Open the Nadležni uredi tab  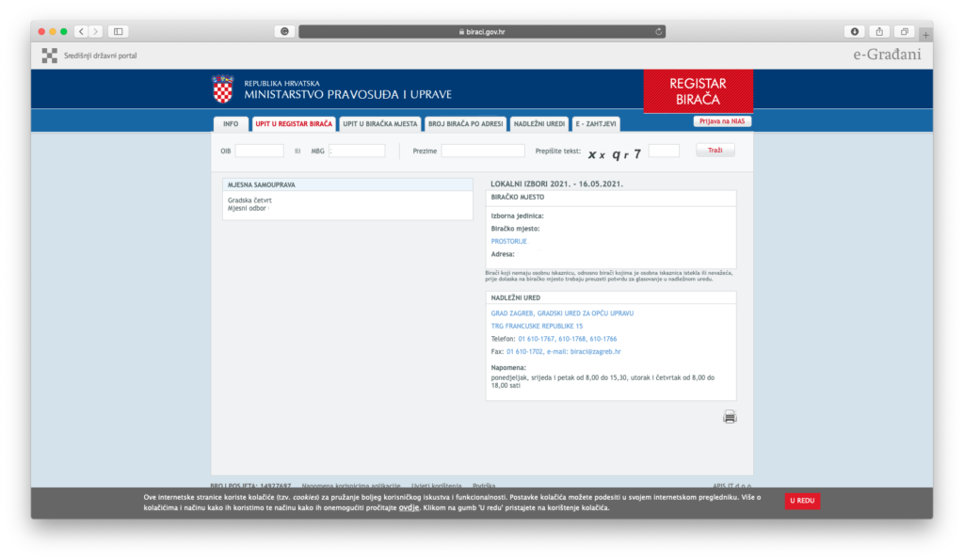tap(539, 124)
